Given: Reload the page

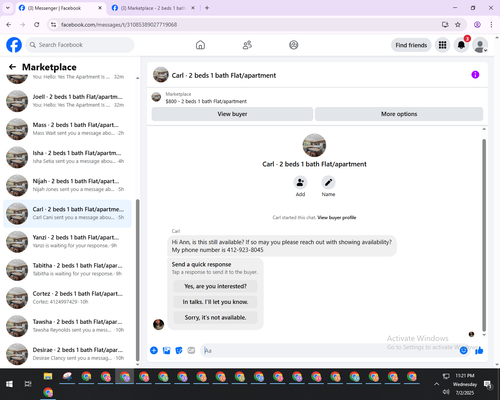Looking at the screenshot, I should tap(37, 25).
